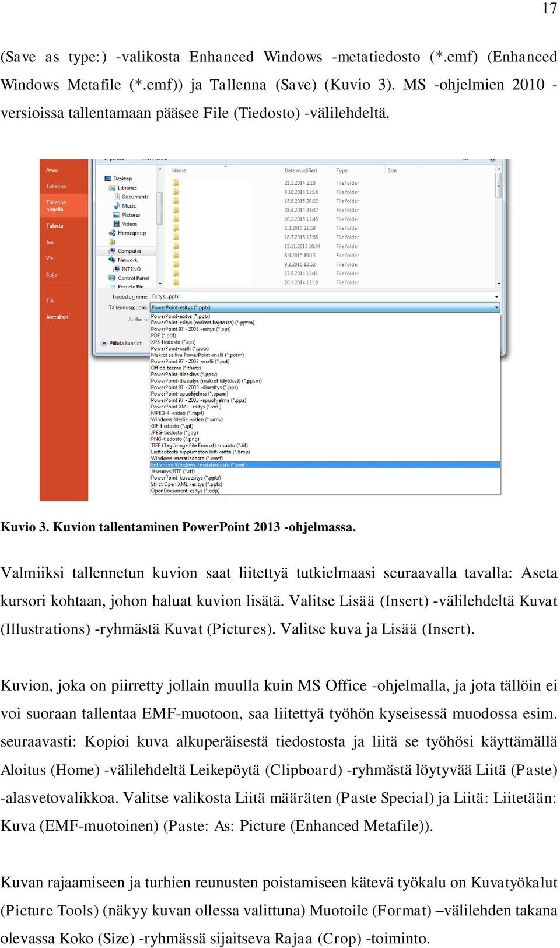Click the navigation tree scrollbar
Screen dimensions: 560x948
tap(160, 226)
